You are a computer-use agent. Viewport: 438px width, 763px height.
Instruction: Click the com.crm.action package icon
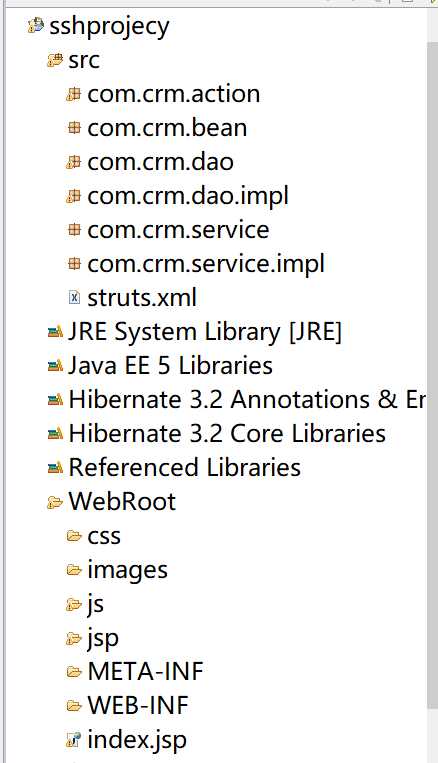point(73,94)
